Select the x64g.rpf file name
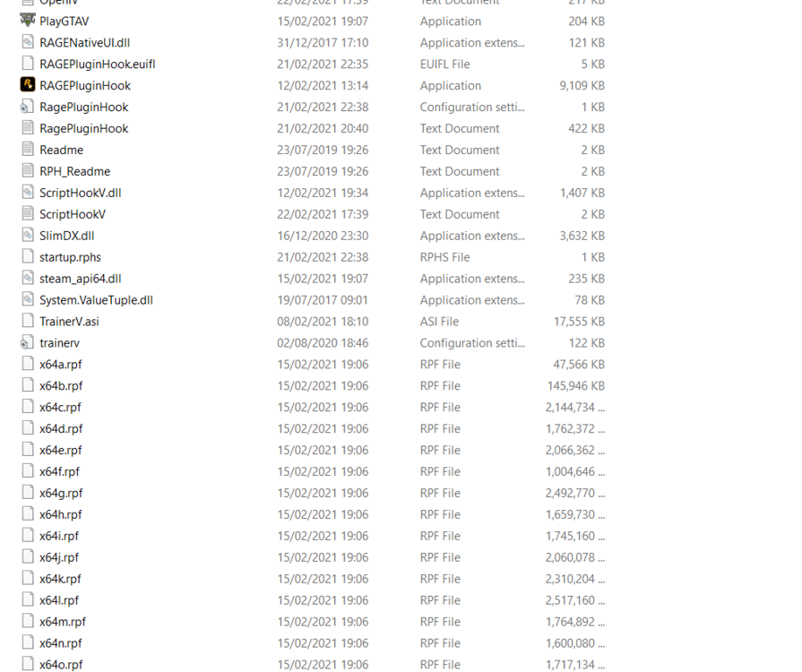Image resolution: width=802 pixels, height=672 pixels. [61, 493]
